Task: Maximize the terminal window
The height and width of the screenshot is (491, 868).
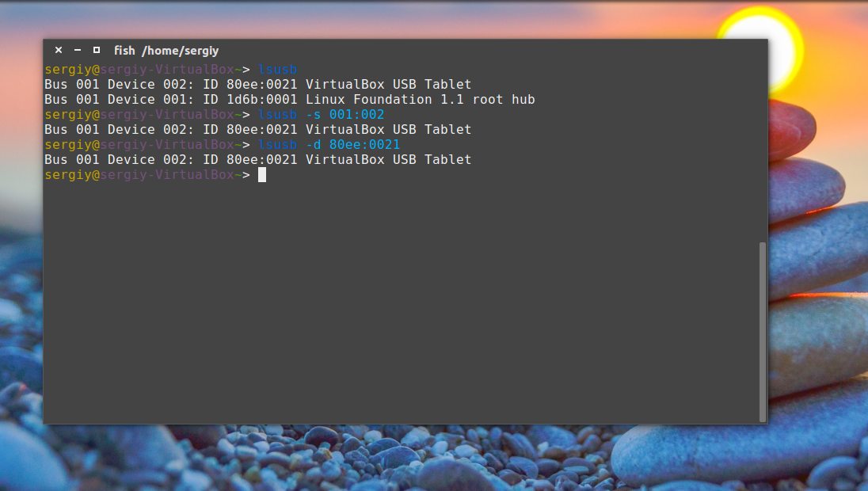Action: [97, 50]
